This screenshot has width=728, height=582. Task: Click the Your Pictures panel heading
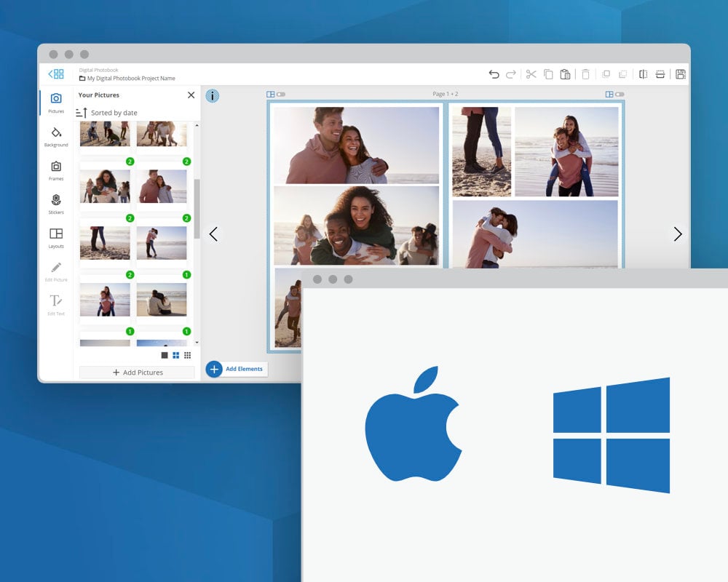99,95
